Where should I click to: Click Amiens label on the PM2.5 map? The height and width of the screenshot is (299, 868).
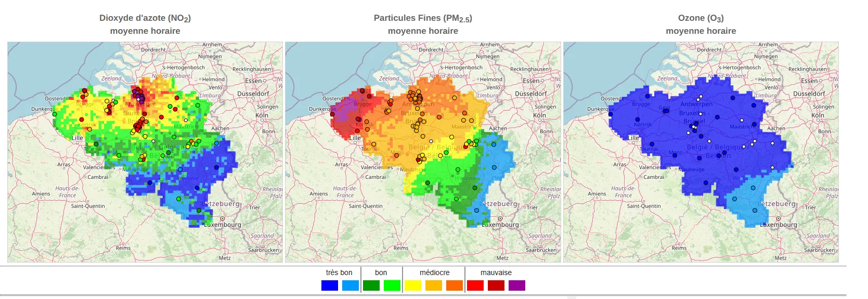pyautogui.click(x=319, y=194)
